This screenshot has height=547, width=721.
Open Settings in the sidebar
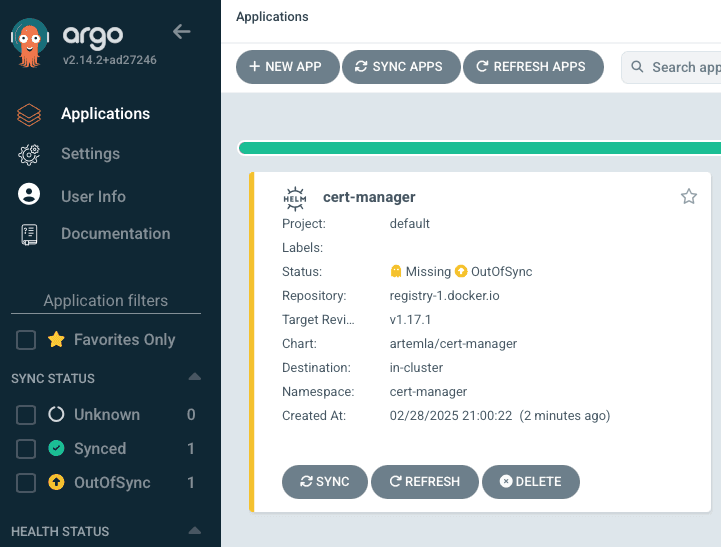tap(90, 154)
